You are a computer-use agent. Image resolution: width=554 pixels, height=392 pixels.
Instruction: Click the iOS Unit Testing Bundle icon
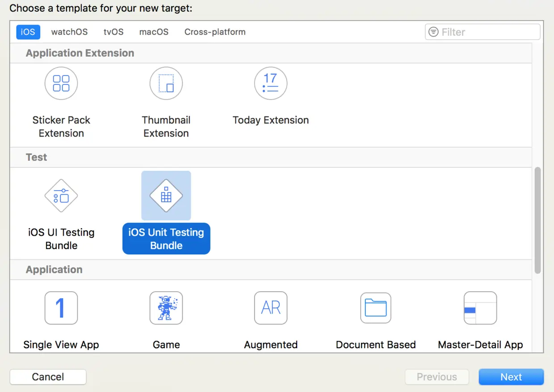tap(166, 196)
